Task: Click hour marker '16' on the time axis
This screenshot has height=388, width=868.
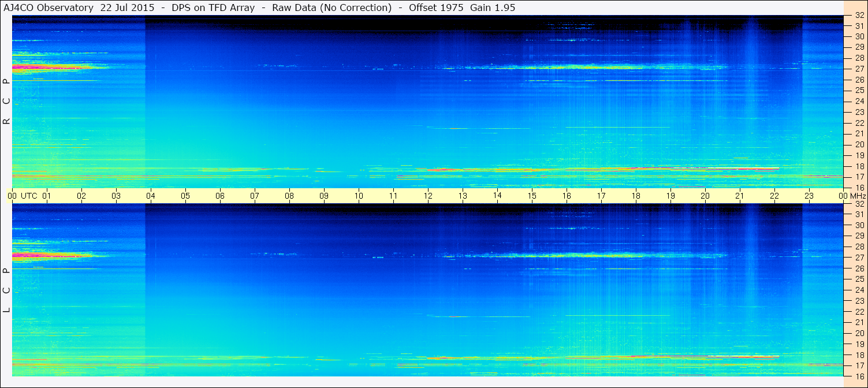Action: [x=567, y=196]
